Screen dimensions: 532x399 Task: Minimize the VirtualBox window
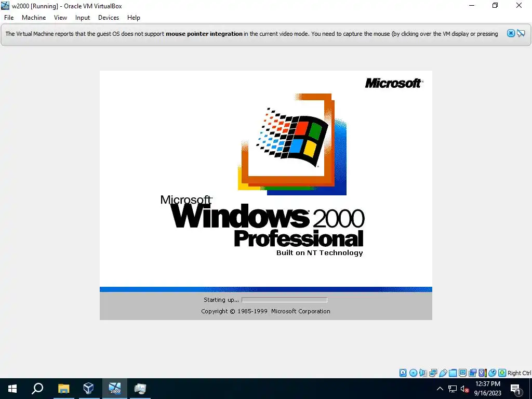(x=472, y=5)
